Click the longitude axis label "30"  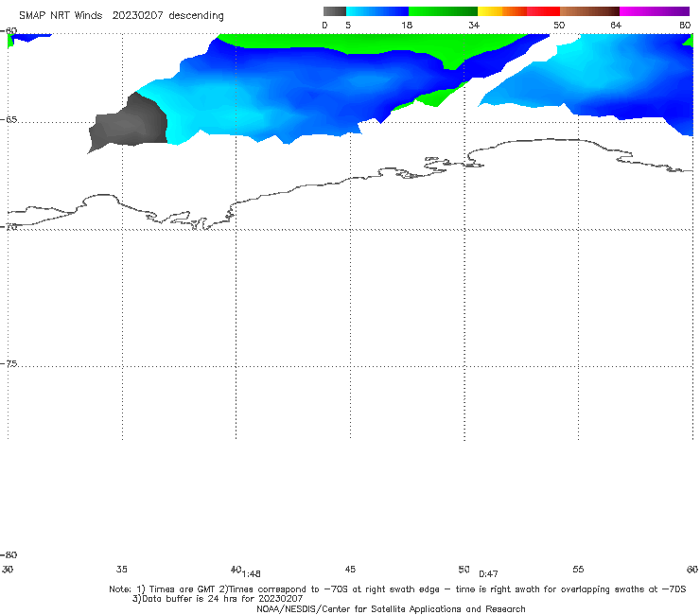tap(8, 569)
